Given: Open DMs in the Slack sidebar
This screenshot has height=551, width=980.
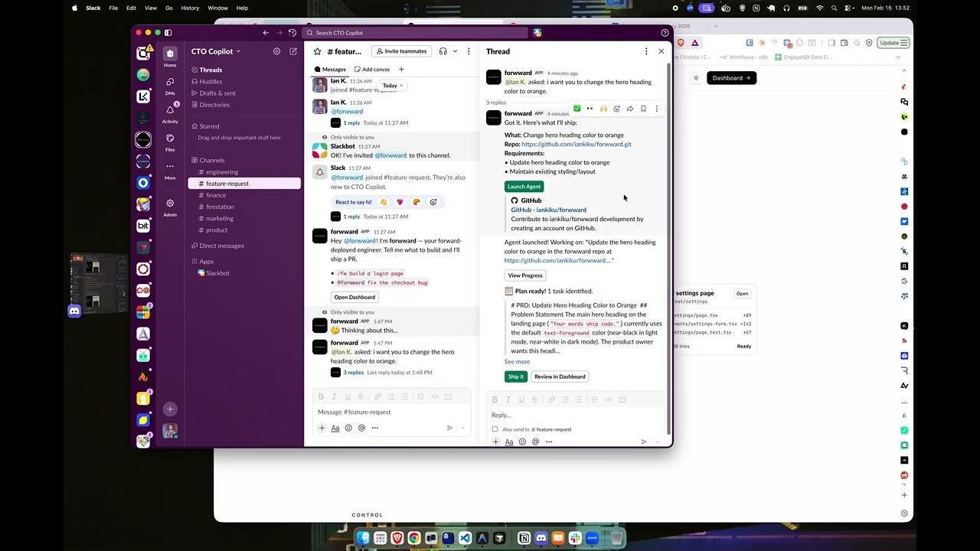Looking at the screenshot, I should [170, 85].
